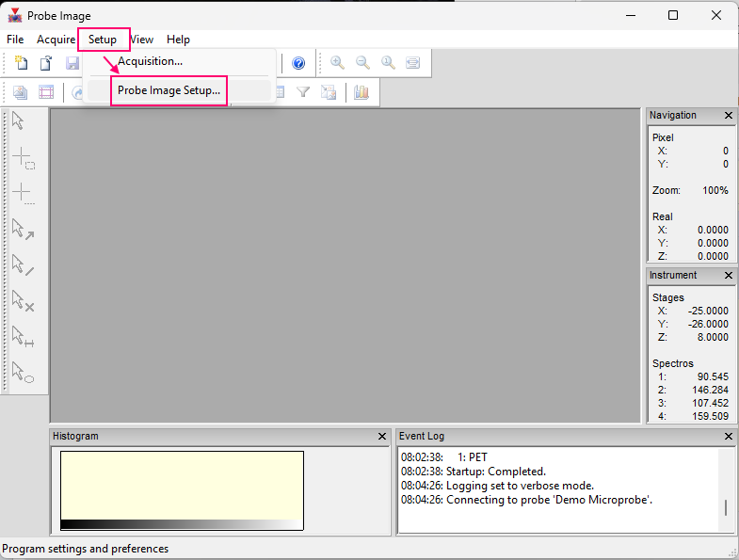The height and width of the screenshot is (560, 739).
Task: Open the Help menu
Action: (x=178, y=40)
